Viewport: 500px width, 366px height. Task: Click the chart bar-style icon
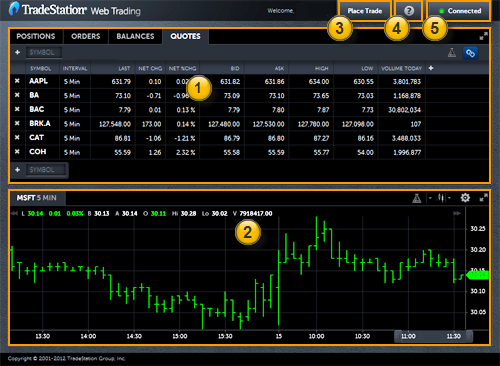[441, 198]
